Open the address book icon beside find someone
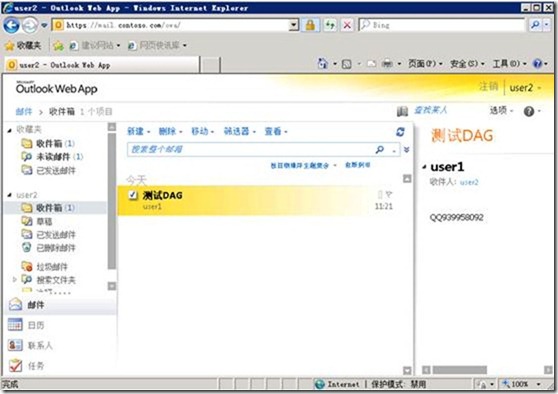This screenshot has height=394, width=558. point(402,111)
